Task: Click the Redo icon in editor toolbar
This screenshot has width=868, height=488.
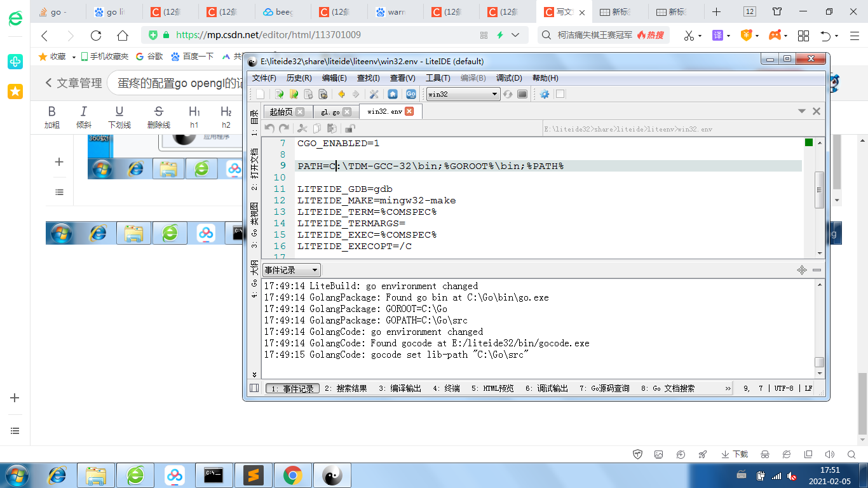Action: pyautogui.click(x=284, y=128)
